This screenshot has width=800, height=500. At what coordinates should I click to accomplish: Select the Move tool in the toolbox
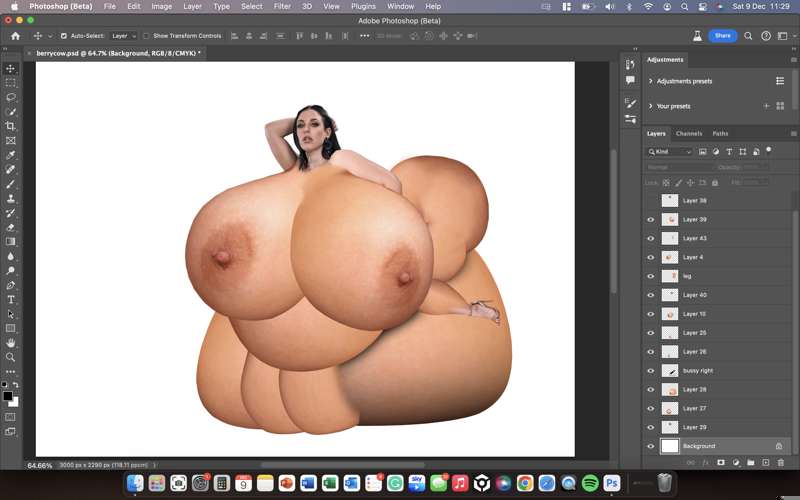[11, 68]
